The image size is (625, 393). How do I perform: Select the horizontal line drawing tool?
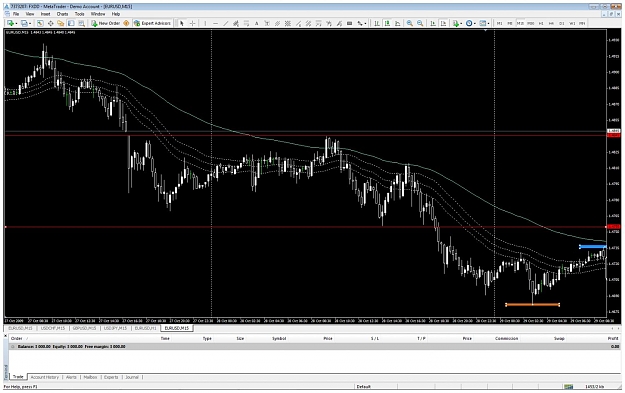tap(215, 23)
